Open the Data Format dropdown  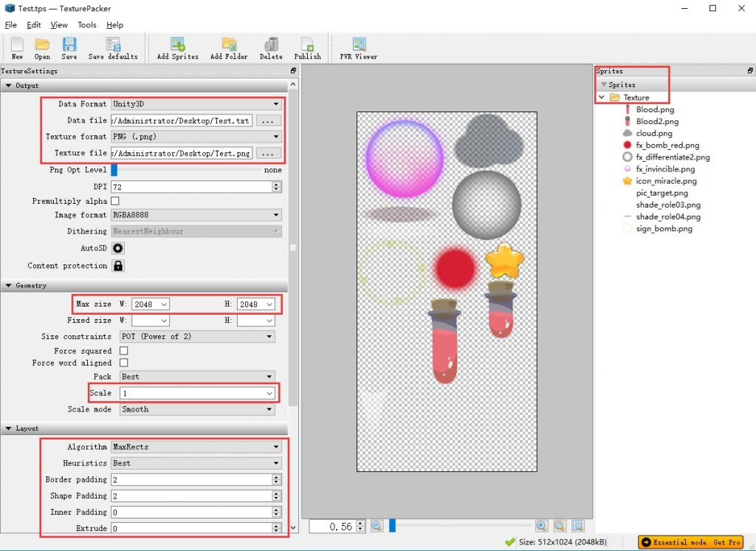tap(196, 103)
